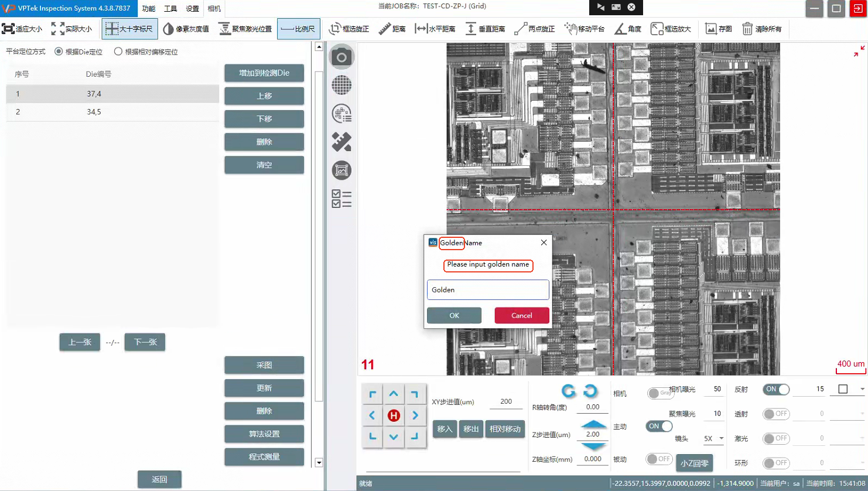Select 根据Die定位 radio option
Screen dimensions: 868x491
(59, 52)
